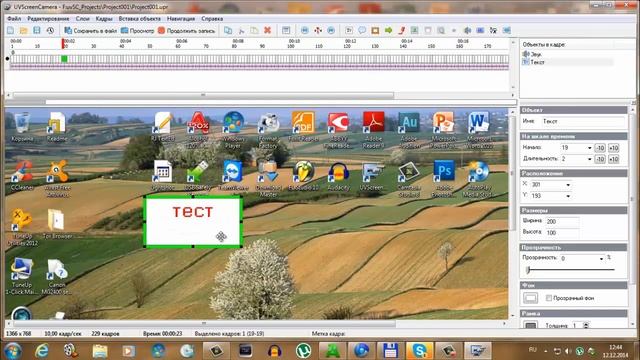Click the speaker sound toolbar icon
The width and height of the screenshot is (640, 360).
tap(467, 31)
